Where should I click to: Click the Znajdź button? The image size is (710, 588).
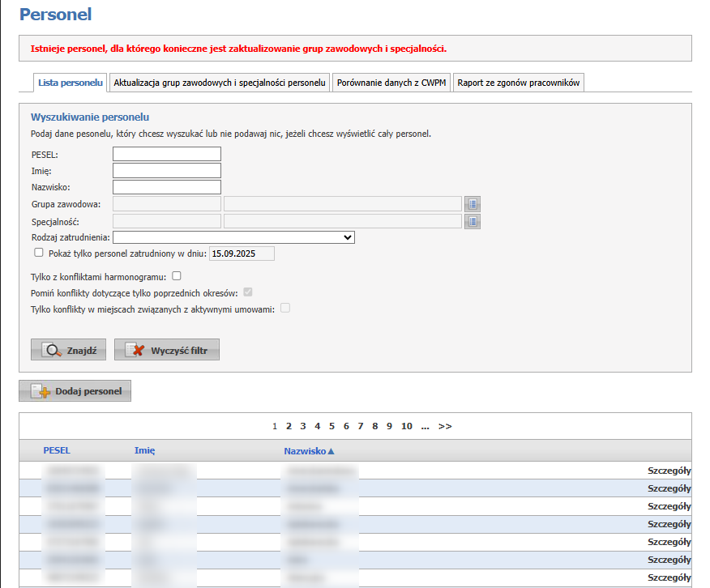tap(68, 349)
